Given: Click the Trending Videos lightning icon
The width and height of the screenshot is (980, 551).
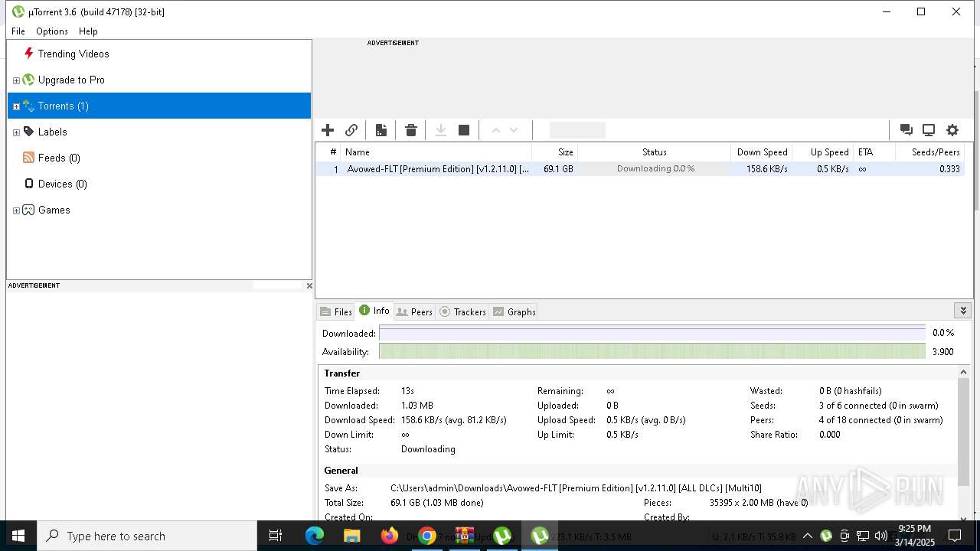Looking at the screenshot, I should (x=29, y=54).
